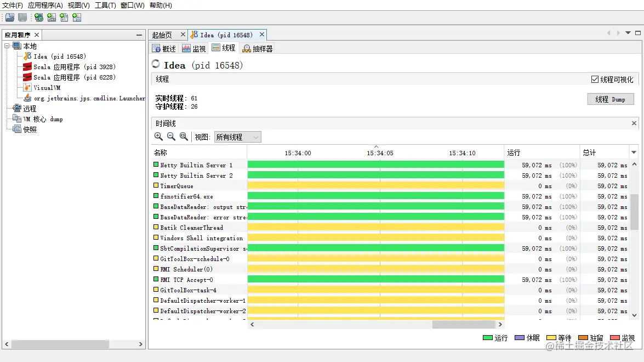Image resolution: width=644 pixels, height=362 pixels.
Task: Click the VisualVM application icon
Action: [27, 88]
